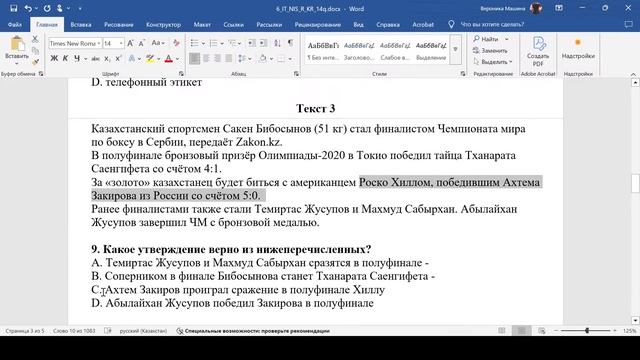Toggle show paragraph marks ¶
The height and width of the screenshot is (360, 640).
(x=290, y=43)
